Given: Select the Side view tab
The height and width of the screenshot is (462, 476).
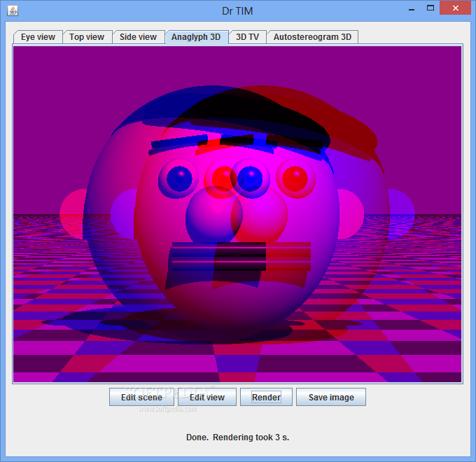Looking at the screenshot, I should [138, 37].
